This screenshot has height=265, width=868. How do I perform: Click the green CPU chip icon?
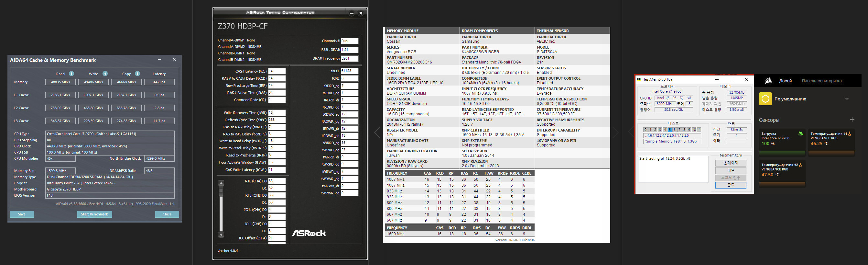click(x=800, y=134)
